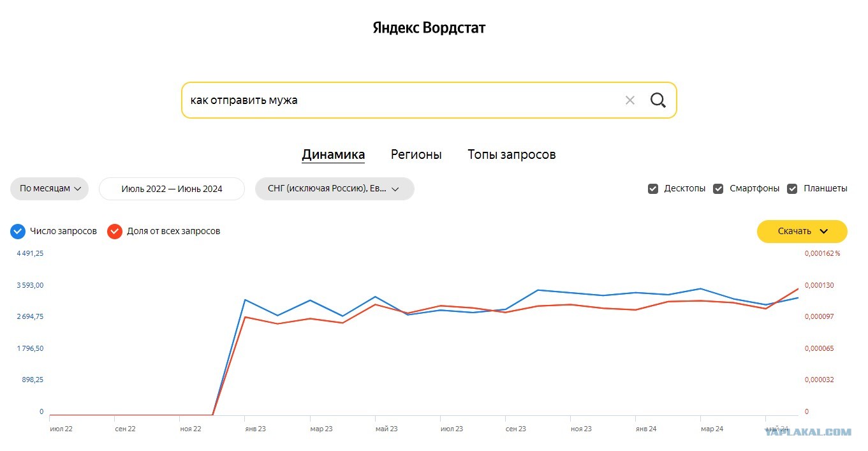Click the 0,000065 right axis label
Viewport: 868px width, 451px height.
point(819,348)
